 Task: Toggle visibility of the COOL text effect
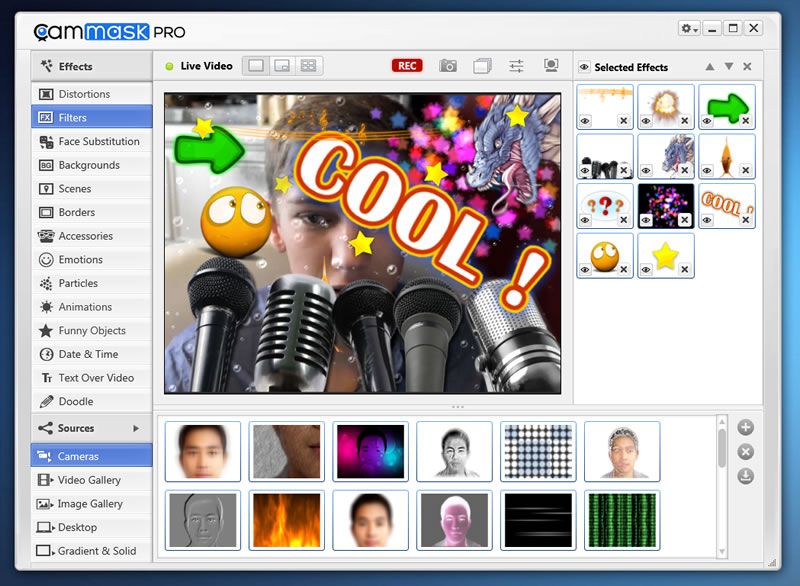pos(707,219)
